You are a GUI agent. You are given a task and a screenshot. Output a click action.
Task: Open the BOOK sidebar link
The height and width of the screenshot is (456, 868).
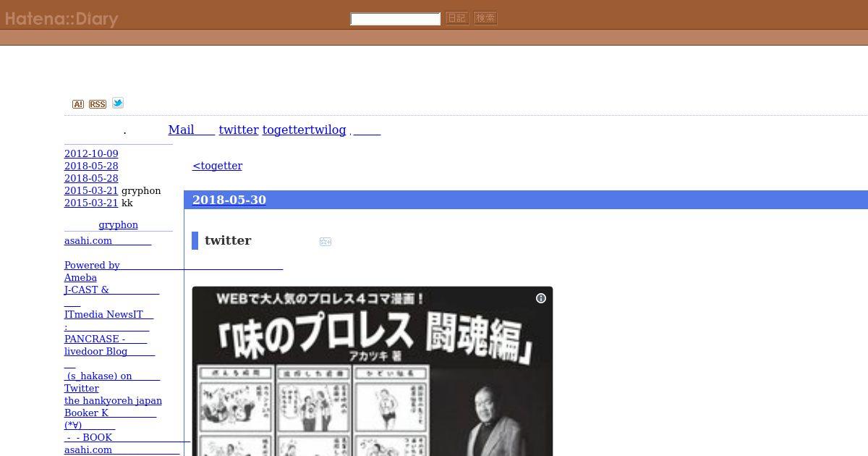tap(127, 437)
